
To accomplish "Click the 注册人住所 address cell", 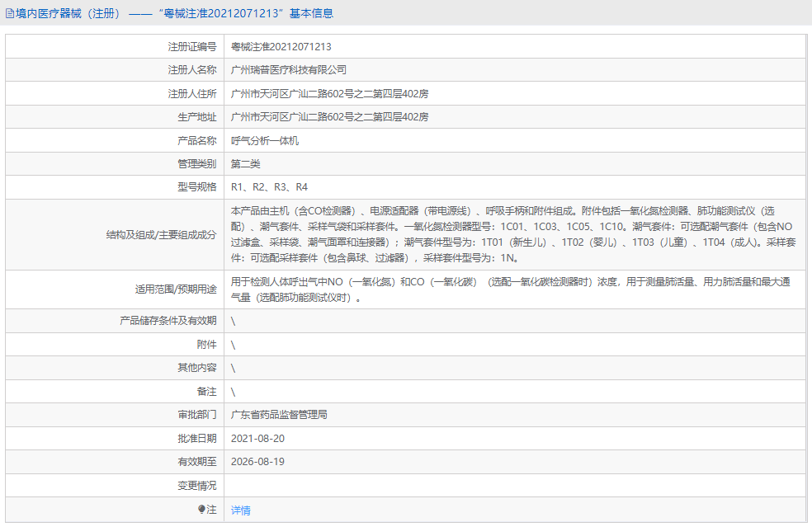I will (330, 92).
